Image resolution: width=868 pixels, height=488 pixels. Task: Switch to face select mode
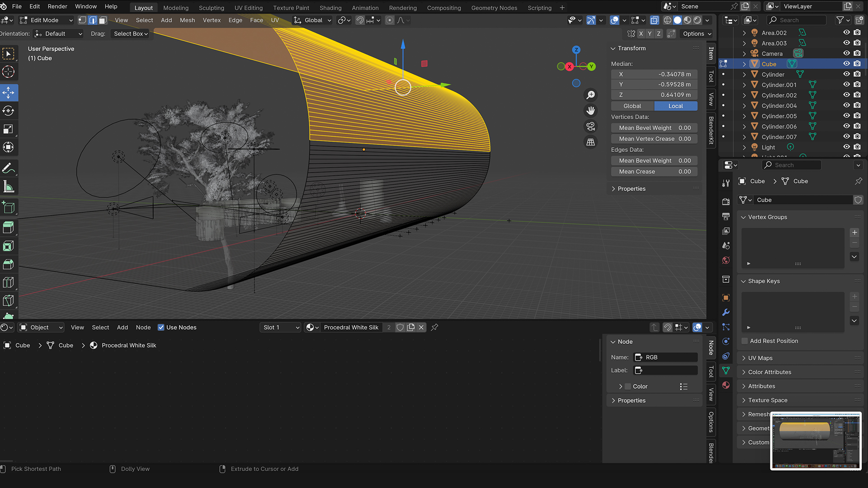103,20
